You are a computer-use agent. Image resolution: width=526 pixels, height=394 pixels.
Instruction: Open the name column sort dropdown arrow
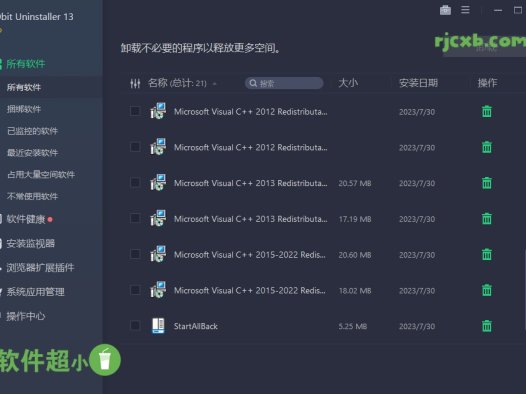coord(214,83)
